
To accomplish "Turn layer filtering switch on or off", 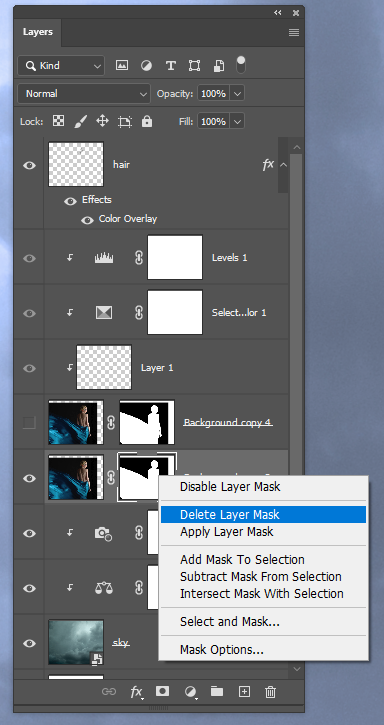I will tap(241, 65).
